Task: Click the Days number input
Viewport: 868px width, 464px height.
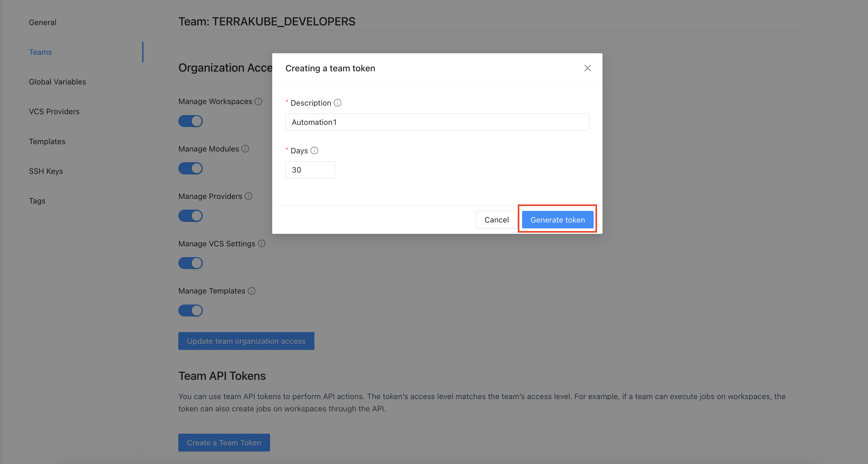Action: pos(310,170)
